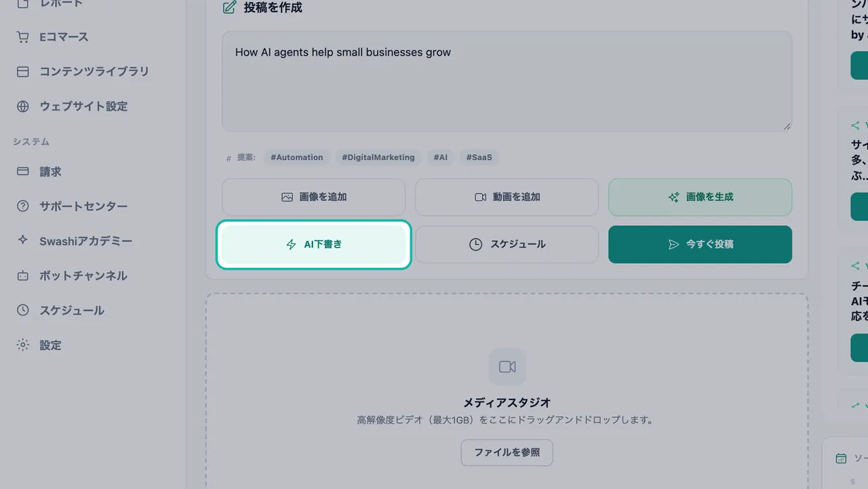Browse files with ファイルを参照

507,452
